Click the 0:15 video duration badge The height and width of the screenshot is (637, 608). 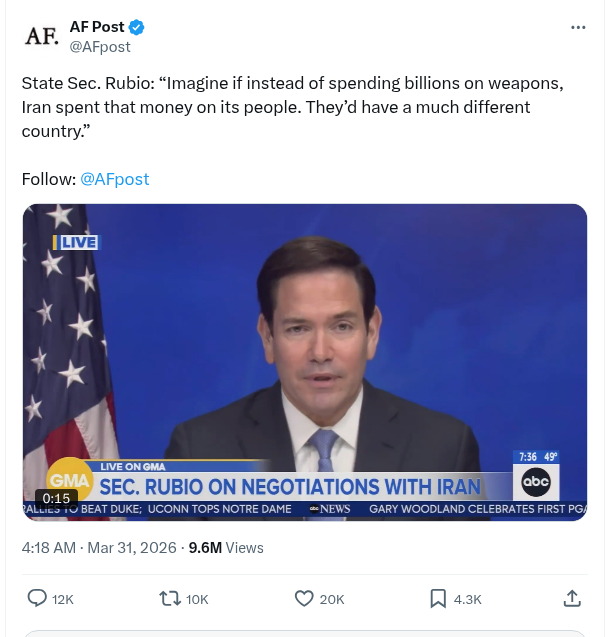[x=56, y=498]
